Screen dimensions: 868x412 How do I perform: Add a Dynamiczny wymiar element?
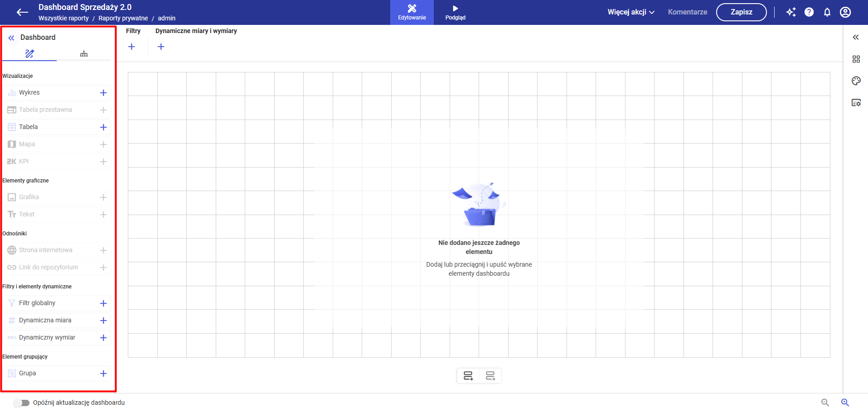point(103,338)
